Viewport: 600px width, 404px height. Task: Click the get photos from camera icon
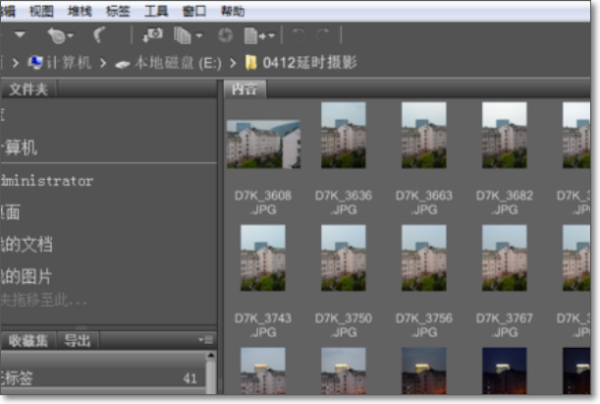click(x=152, y=36)
